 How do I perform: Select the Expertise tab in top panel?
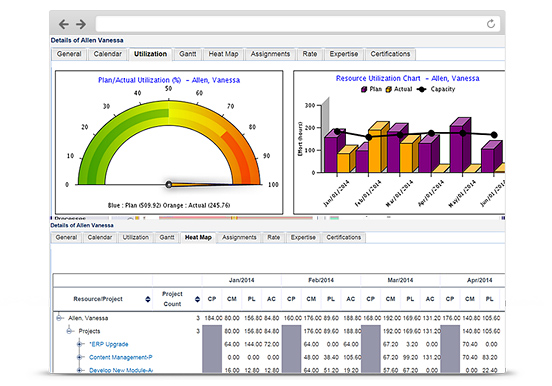coord(344,54)
